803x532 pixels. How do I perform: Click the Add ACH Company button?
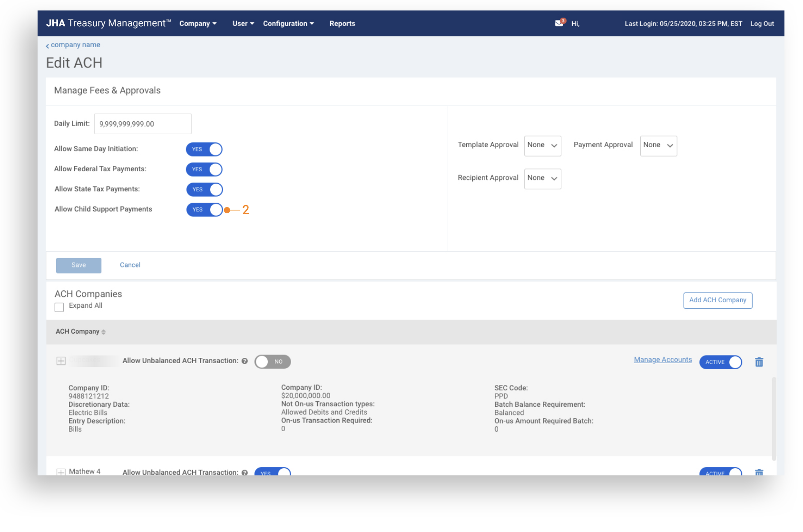(717, 300)
